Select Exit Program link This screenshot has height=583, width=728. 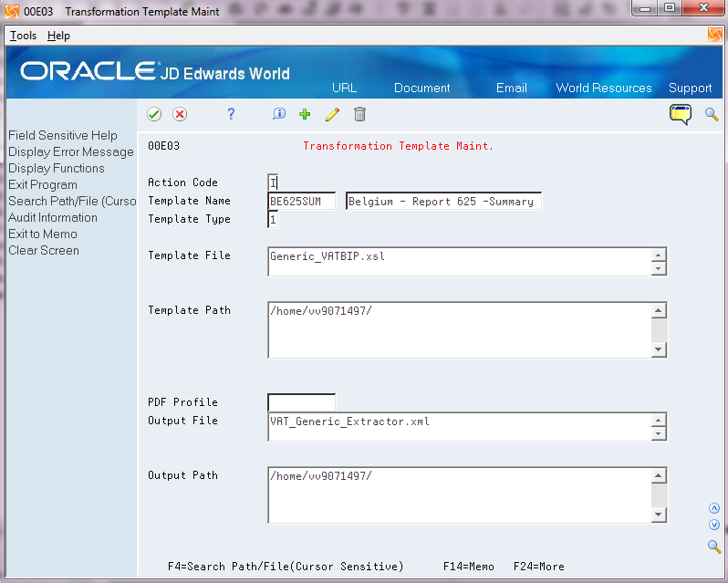(43, 184)
